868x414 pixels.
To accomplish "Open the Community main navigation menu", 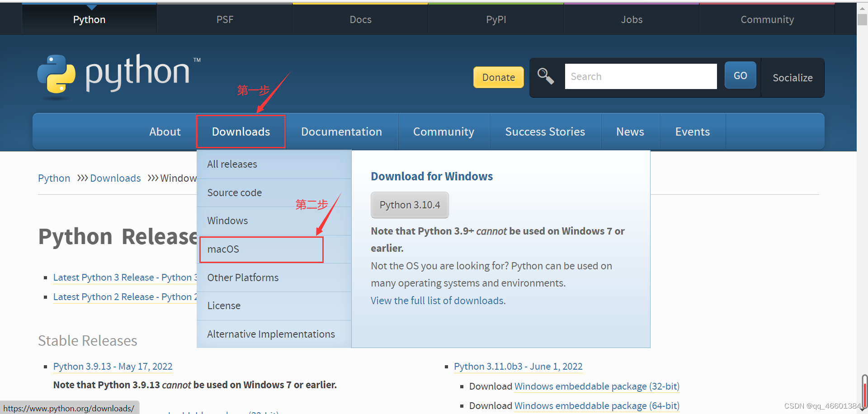I will pos(443,132).
